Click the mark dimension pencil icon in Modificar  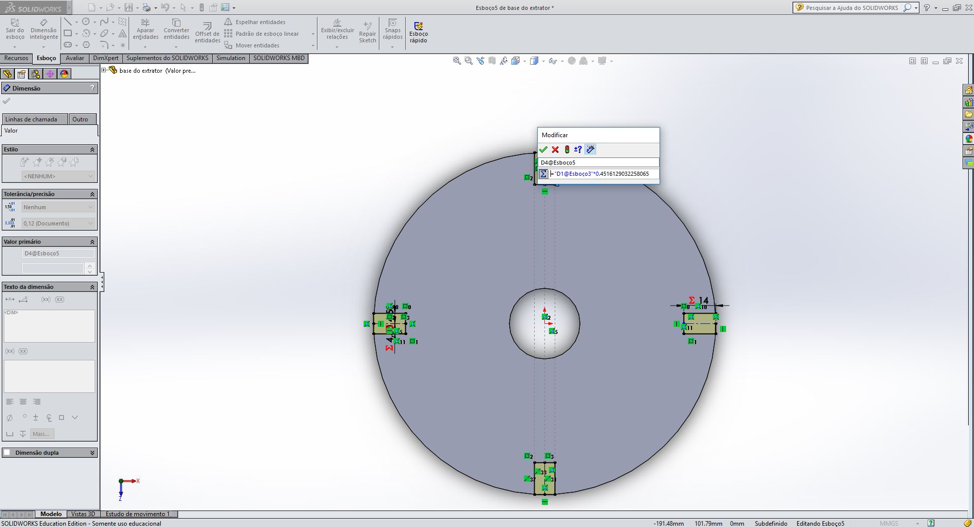click(591, 150)
